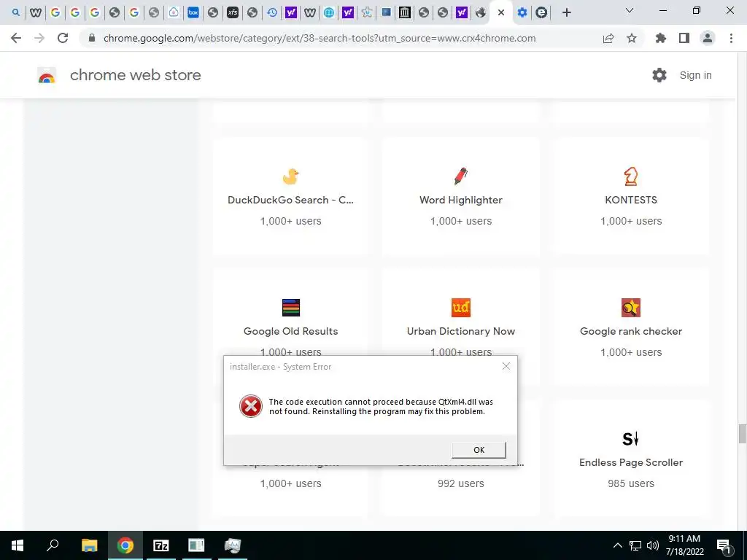The image size is (747, 560).
Task: Open the Google rank checker title
Action: (631, 332)
